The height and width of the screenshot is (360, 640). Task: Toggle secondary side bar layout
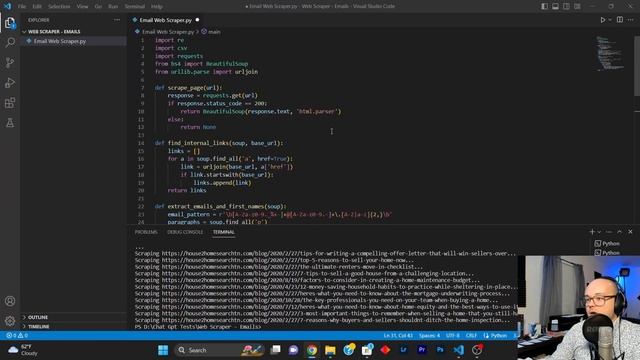pos(567,6)
